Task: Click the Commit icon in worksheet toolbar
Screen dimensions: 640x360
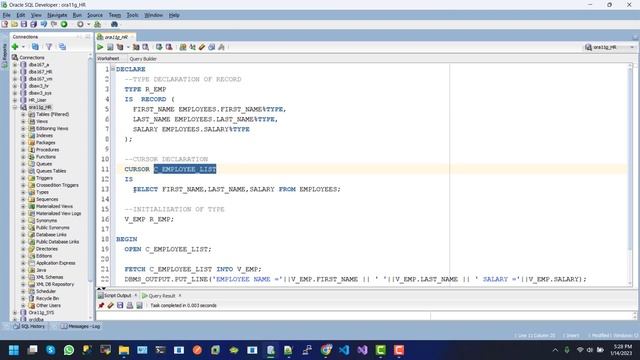Action: (159, 47)
